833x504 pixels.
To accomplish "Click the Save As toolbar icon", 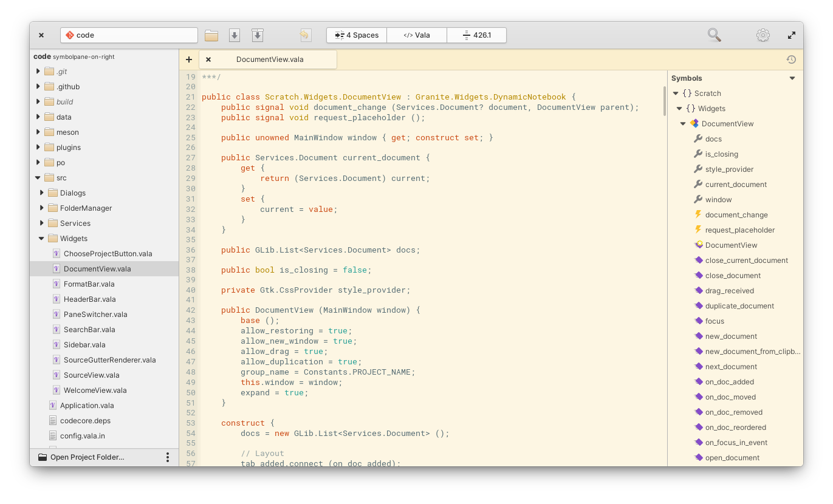I will 257,35.
